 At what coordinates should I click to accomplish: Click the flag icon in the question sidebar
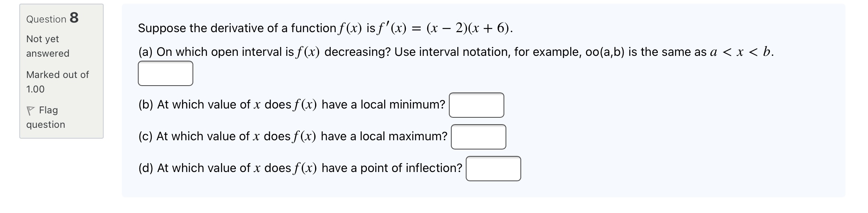pyautogui.click(x=31, y=110)
